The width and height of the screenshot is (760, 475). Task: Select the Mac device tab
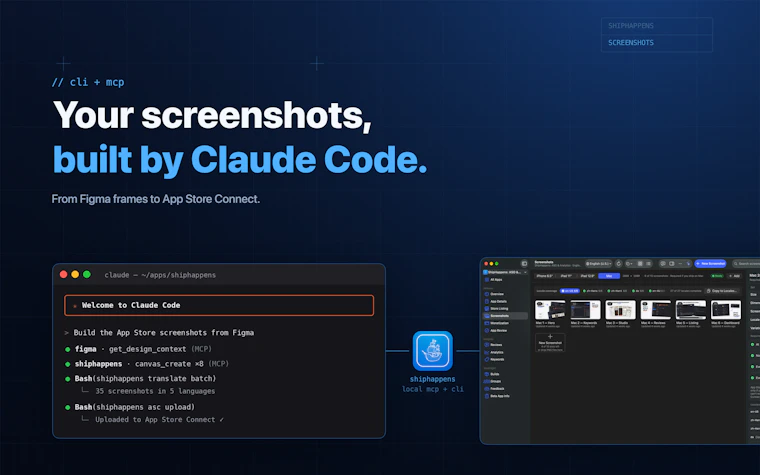pos(609,276)
